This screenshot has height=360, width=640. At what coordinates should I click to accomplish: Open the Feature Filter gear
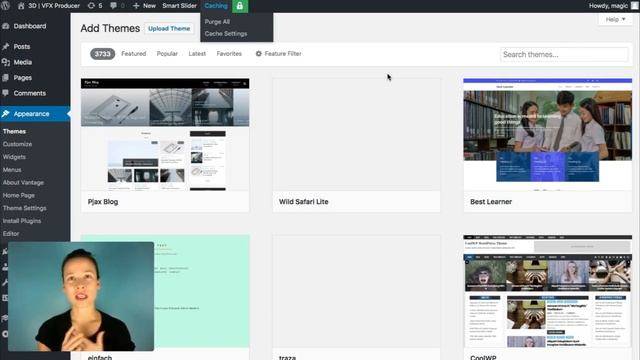tap(278, 53)
